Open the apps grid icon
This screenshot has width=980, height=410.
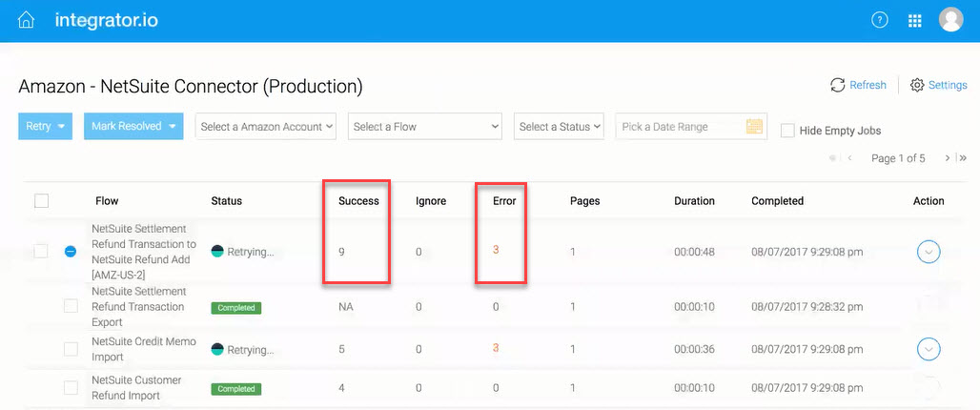point(914,21)
